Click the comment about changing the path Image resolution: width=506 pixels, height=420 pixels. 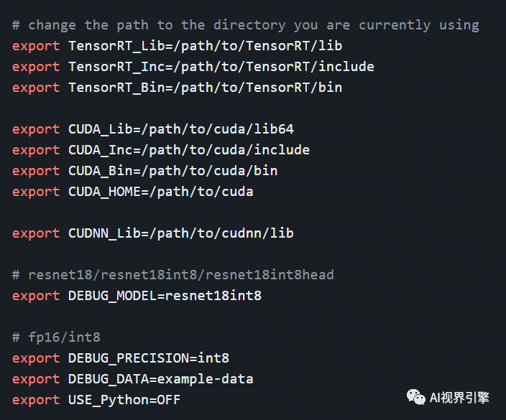tap(246, 25)
